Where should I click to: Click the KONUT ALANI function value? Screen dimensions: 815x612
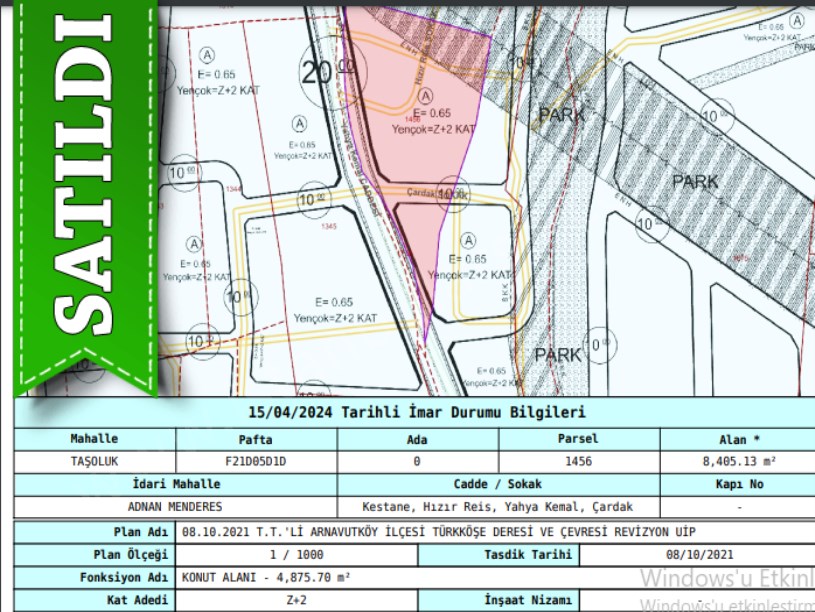[267, 577]
